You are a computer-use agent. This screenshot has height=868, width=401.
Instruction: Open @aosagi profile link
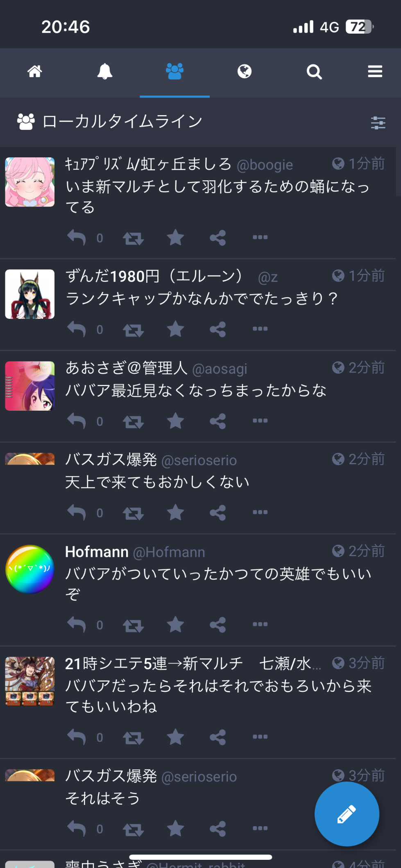(220, 369)
